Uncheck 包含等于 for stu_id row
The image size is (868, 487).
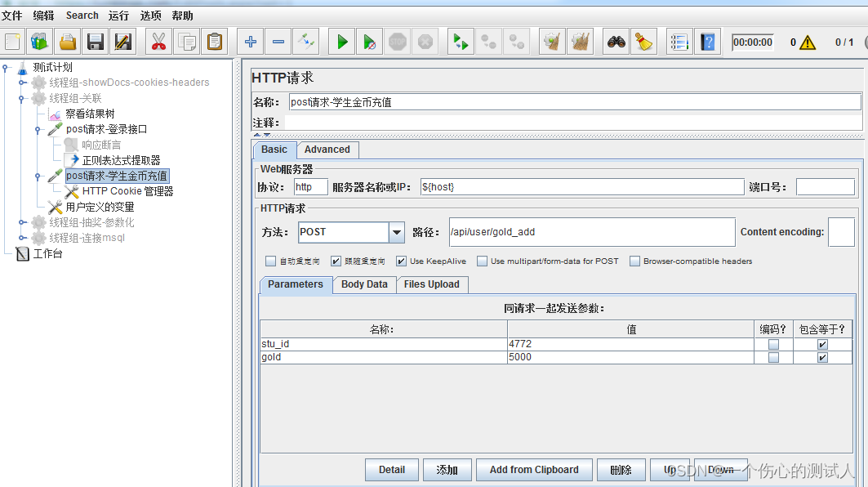(x=822, y=345)
